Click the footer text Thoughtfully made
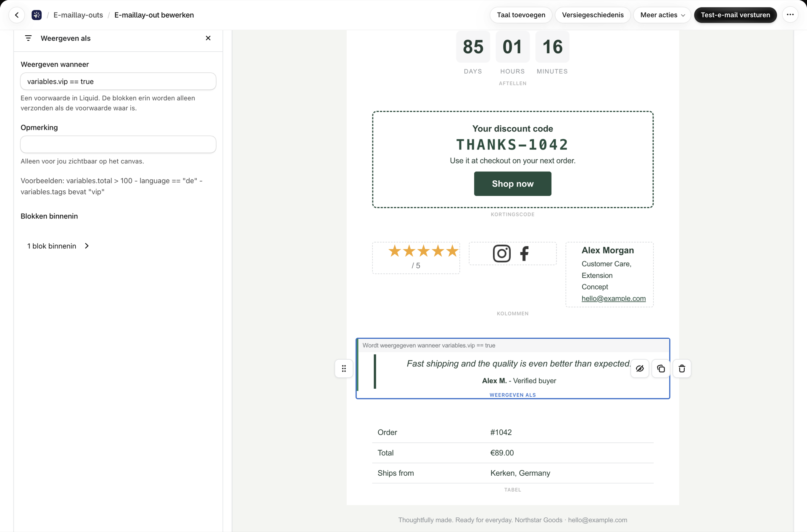The width and height of the screenshot is (807, 532). [512, 520]
